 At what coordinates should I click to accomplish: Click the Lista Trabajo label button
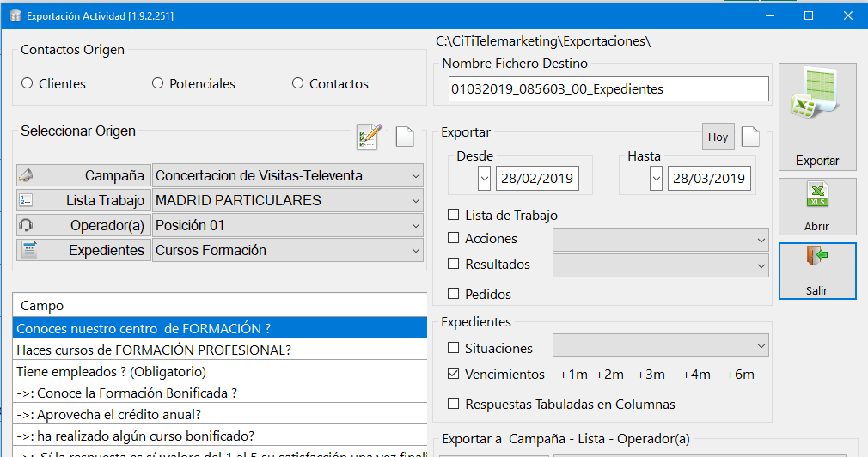tap(83, 200)
